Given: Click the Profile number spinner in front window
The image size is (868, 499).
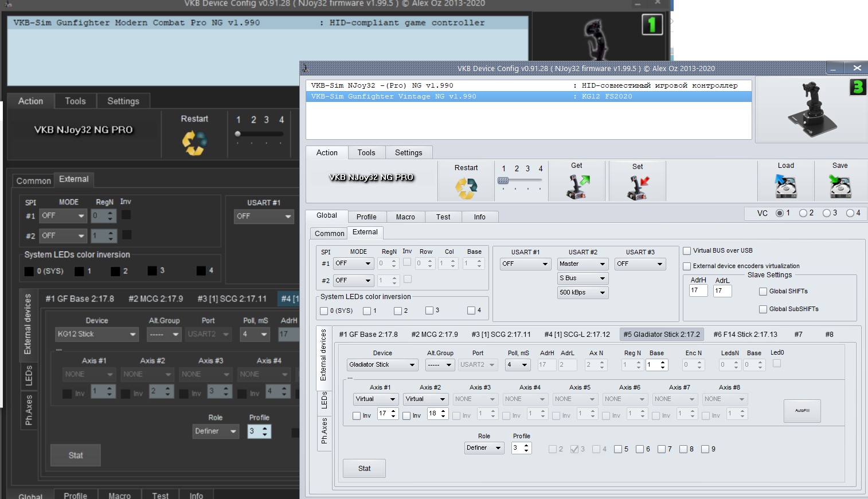Looking at the screenshot, I should point(521,448).
